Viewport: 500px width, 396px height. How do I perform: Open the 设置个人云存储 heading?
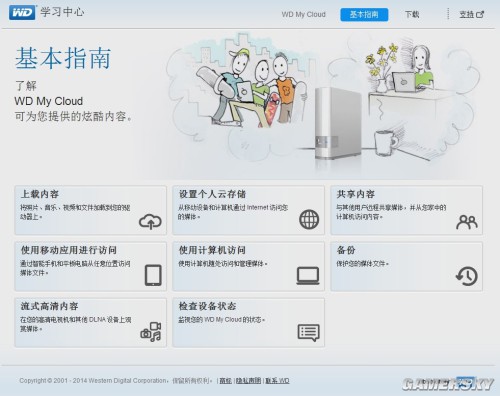point(212,194)
